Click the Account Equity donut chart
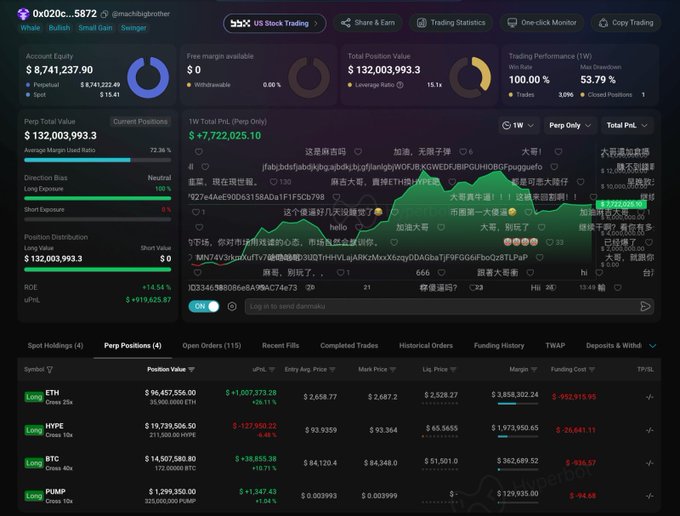 click(148, 78)
